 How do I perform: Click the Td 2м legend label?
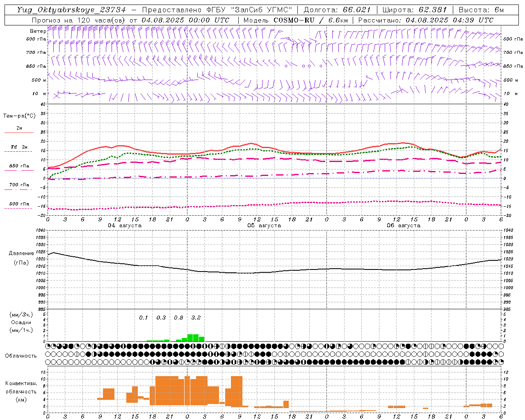click(19, 147)
